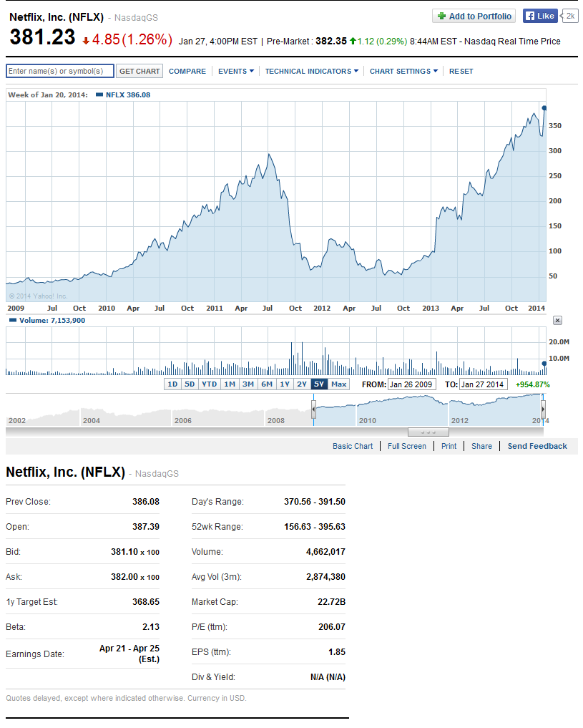Click the Avg Vol (3m) value 2,874,380

[x=325, y=577]
